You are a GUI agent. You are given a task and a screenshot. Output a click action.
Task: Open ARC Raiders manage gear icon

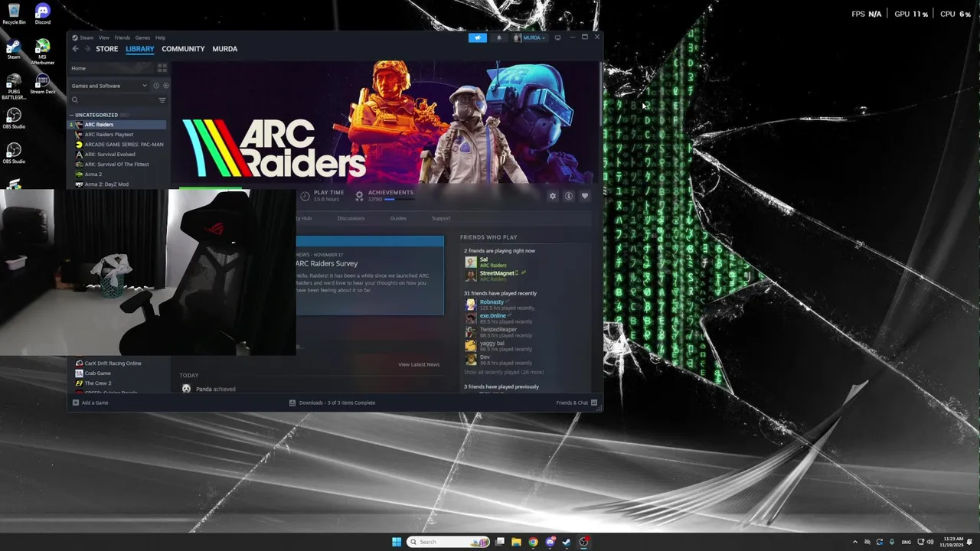point(553,196)
